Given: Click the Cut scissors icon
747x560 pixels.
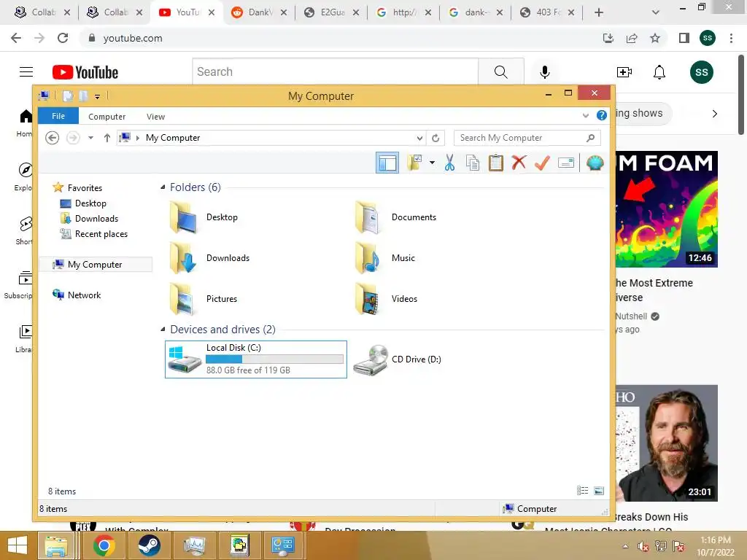Looking at the screenshot, I should tap(449, 163).
